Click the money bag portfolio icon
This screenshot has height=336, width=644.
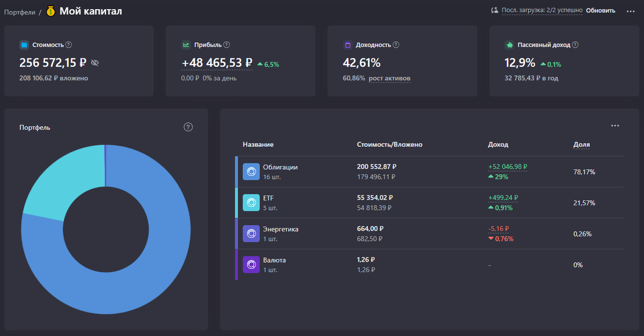[51, 11]
